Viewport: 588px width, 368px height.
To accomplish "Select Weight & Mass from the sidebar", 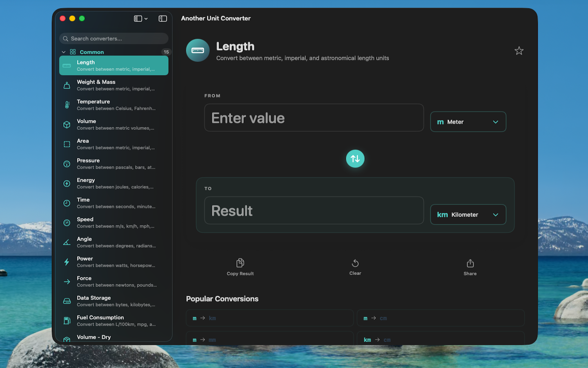I will (114, 85).
